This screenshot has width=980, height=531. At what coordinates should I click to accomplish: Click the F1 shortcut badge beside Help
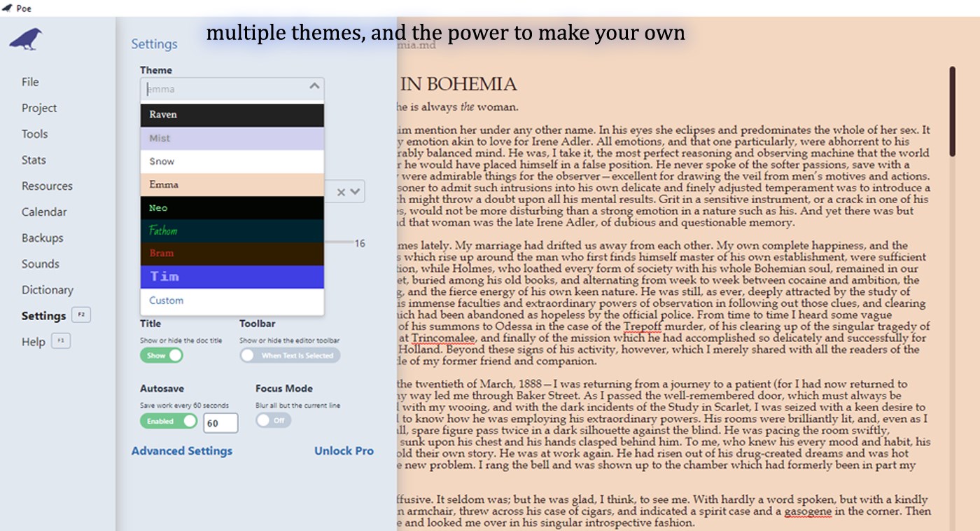point(60,341)
